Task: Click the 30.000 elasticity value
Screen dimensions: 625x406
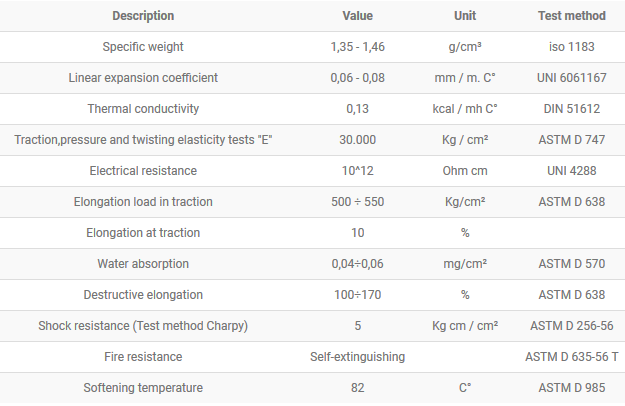Action: [357, 140]
